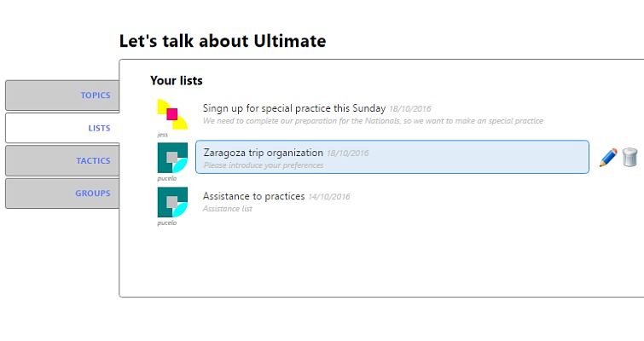Open jess's yellow and pink avatar

pos(172,114)
